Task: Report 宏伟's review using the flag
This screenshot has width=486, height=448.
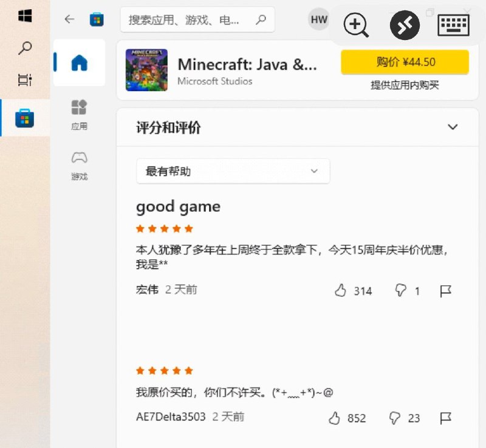Action: (445, 291)
